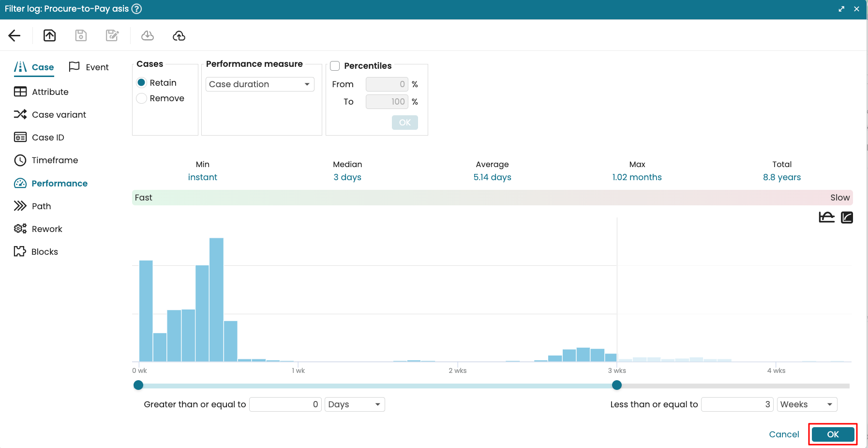Click the Less than or equal to field
The image size is (868, 448).
coord(737,404)
